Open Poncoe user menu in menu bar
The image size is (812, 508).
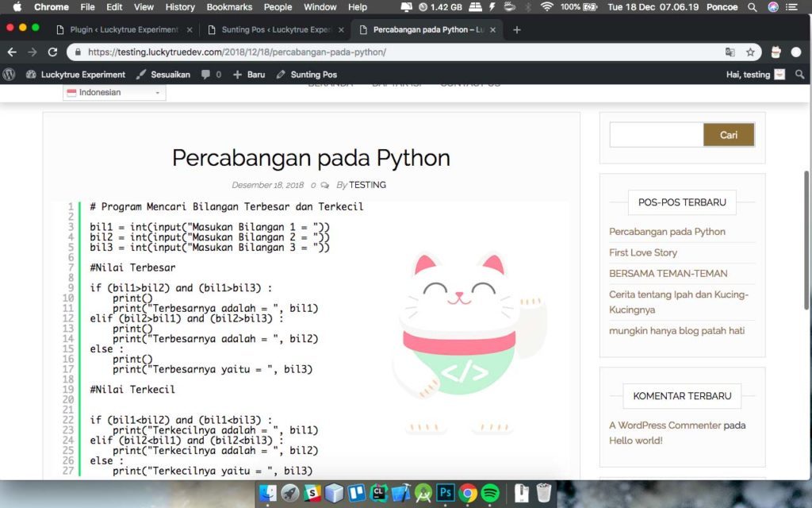[x=722, y=7]
